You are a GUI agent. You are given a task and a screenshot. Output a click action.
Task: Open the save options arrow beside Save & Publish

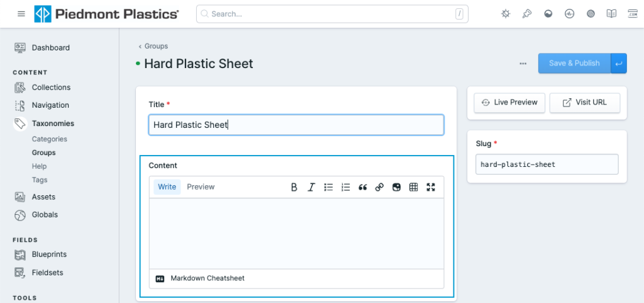(x=619, y=64)
